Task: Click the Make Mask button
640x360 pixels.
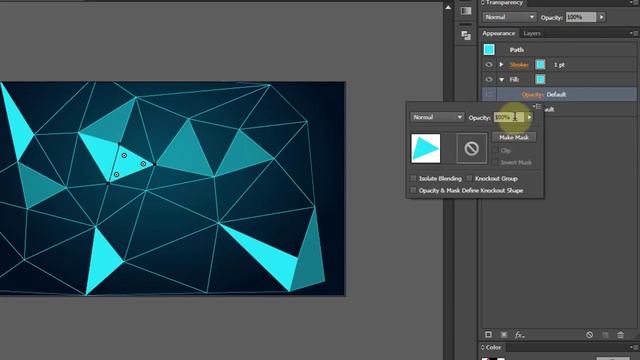Action: tap(514, 138)
